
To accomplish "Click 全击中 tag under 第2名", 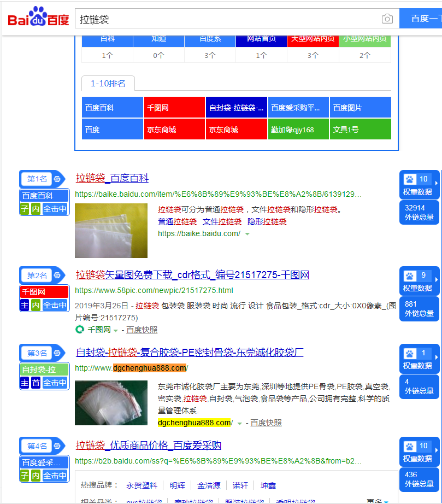I will pyautogui.click(x=55, y=305).
